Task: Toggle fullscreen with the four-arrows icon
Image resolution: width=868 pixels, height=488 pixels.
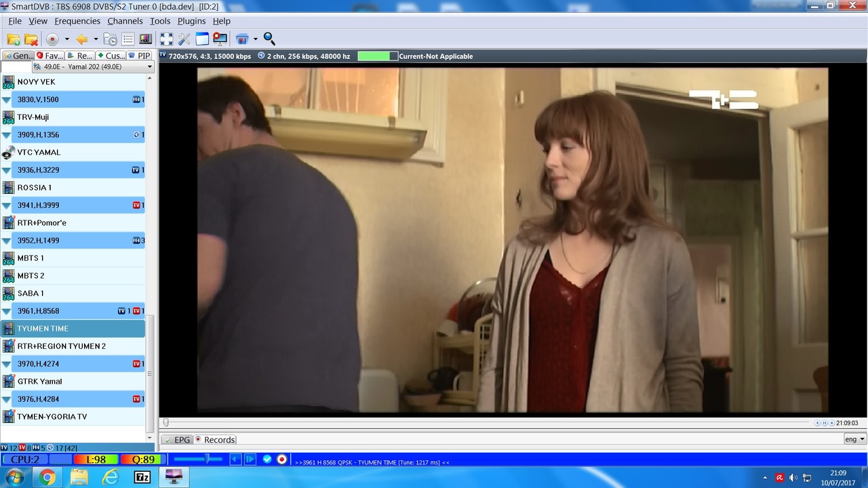Action: click(166, 39)
